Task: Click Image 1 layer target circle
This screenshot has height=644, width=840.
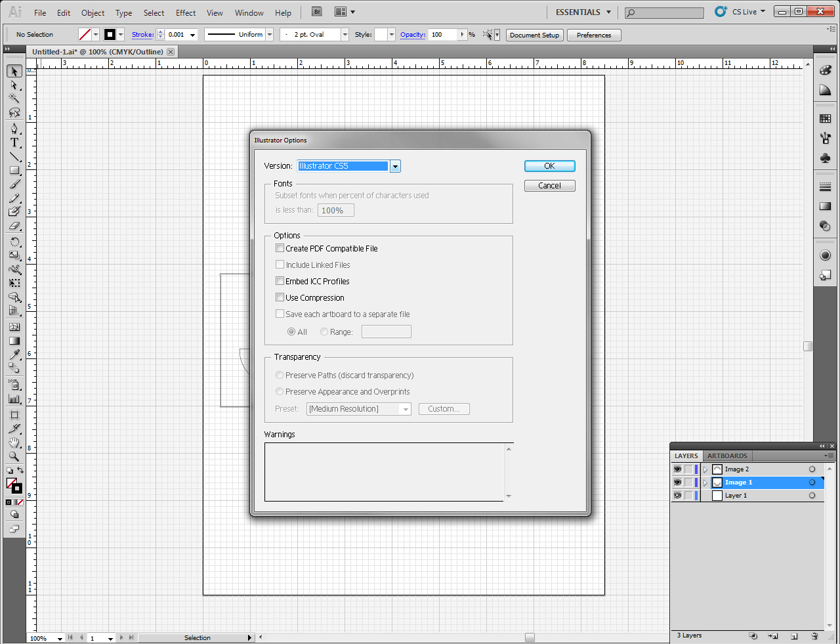Action: tap(812, 483)
